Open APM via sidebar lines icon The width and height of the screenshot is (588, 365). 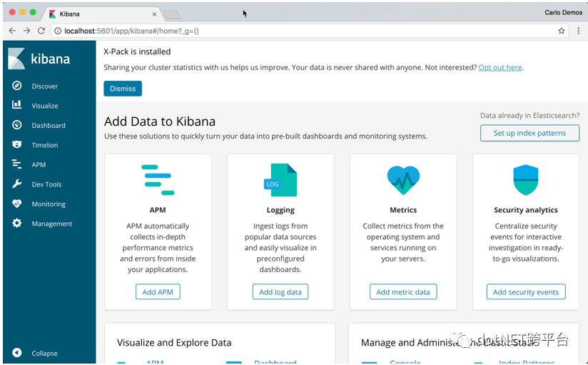tap(16, 164)
